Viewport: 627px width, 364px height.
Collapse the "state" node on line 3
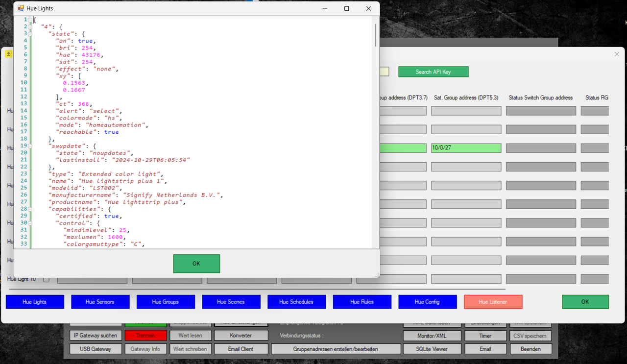pyautogui.click(x=30, y=34)
